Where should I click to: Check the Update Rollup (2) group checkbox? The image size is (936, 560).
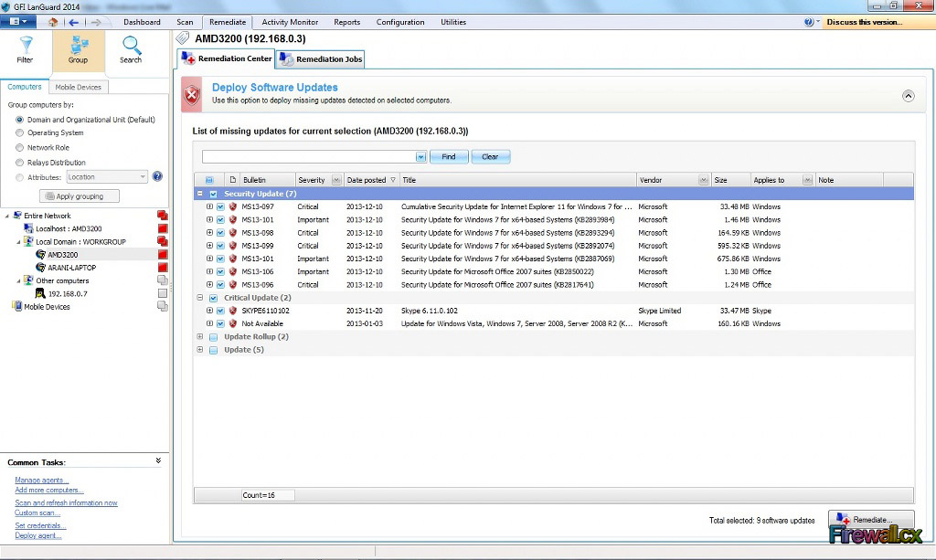(x=213, y=337)
